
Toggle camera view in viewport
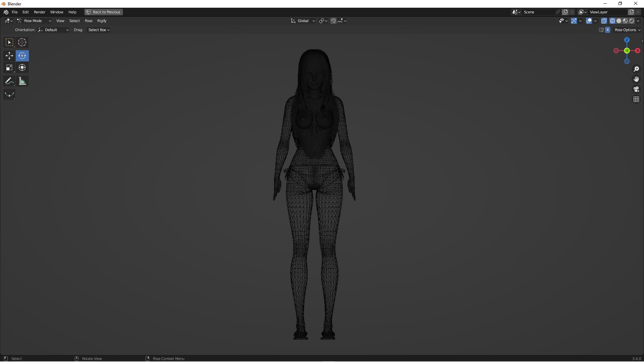pos(636,89)
